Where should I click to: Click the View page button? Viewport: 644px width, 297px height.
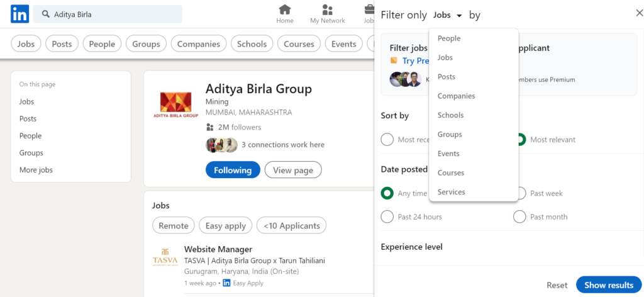[293, 170]
